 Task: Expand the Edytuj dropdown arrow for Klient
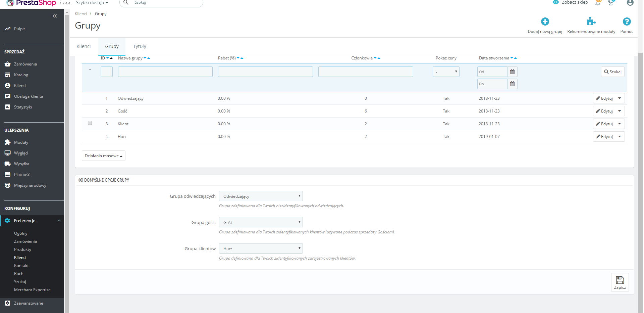(620, 124)
